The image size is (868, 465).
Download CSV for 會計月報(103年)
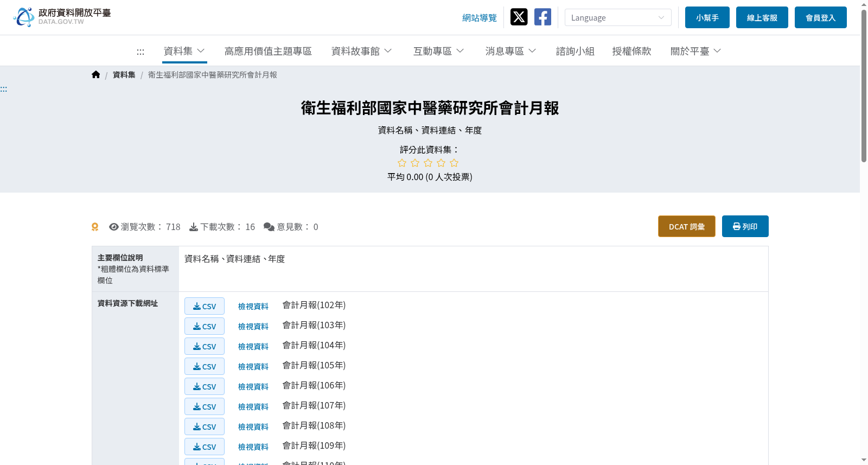click(205, 326)
